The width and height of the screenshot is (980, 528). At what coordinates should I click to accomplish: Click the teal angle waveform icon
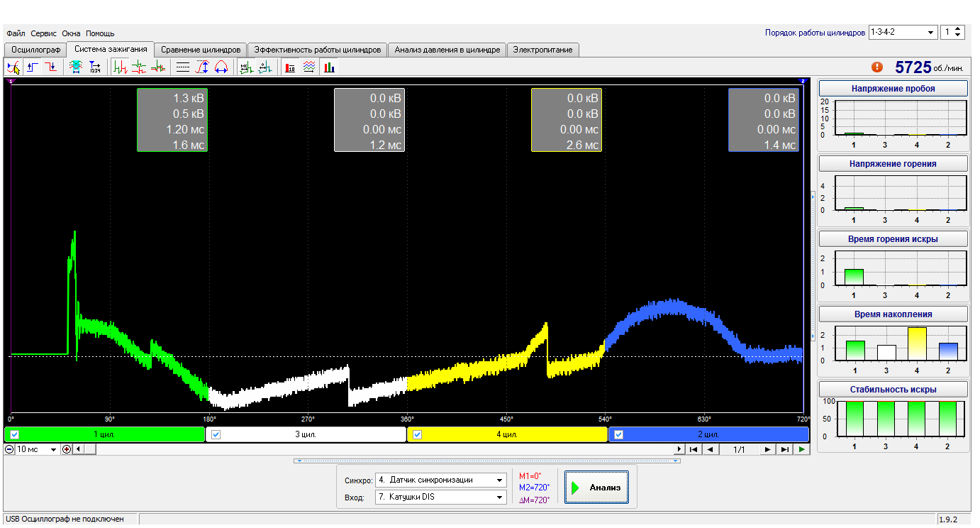[265, 67]
